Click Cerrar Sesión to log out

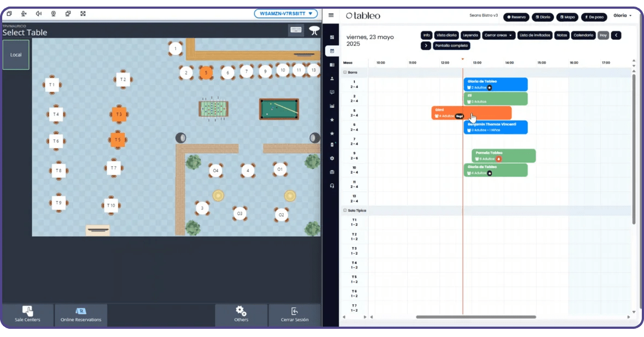pos(295,315)
